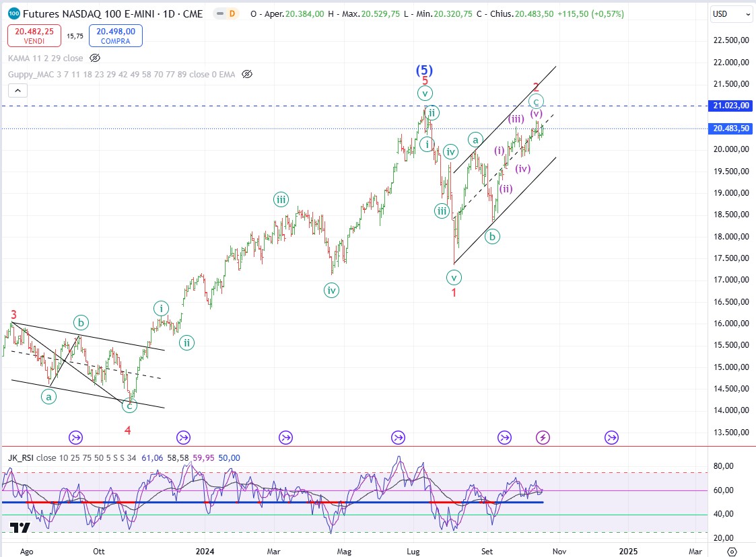Select the KAMA 11 2 29 close label
Screen dimensions: 756x557
[45, 59]
